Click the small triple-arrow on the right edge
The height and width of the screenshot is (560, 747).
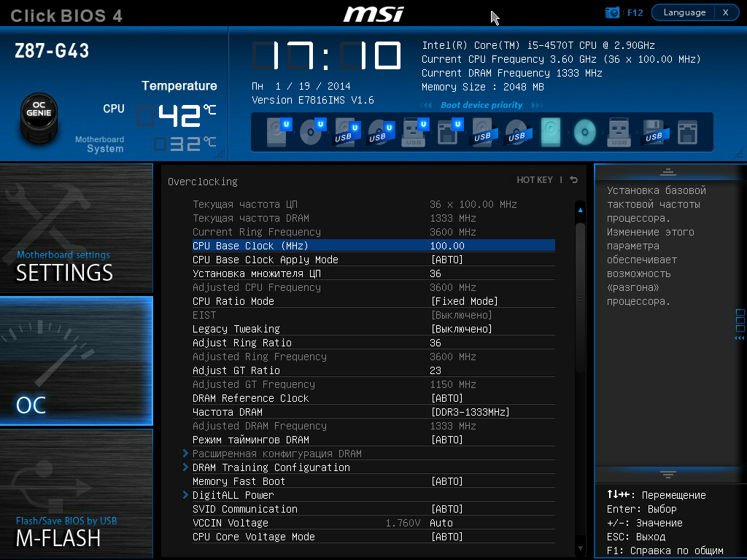pyautogui.click(x=740, y=338)
